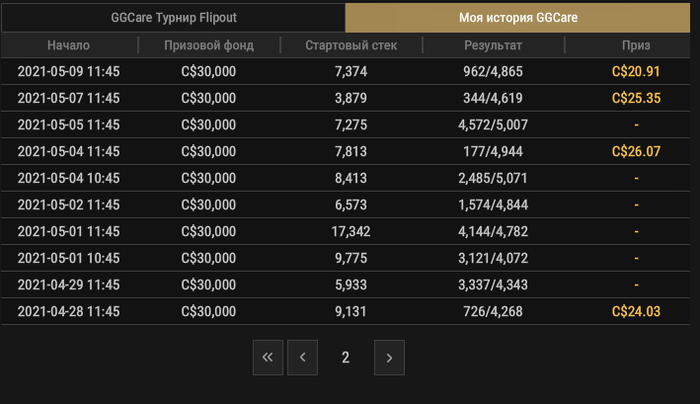Go to the first page of history
This screenshot has height=404, width=700.
pyautogui.click(x=268, y=357)
